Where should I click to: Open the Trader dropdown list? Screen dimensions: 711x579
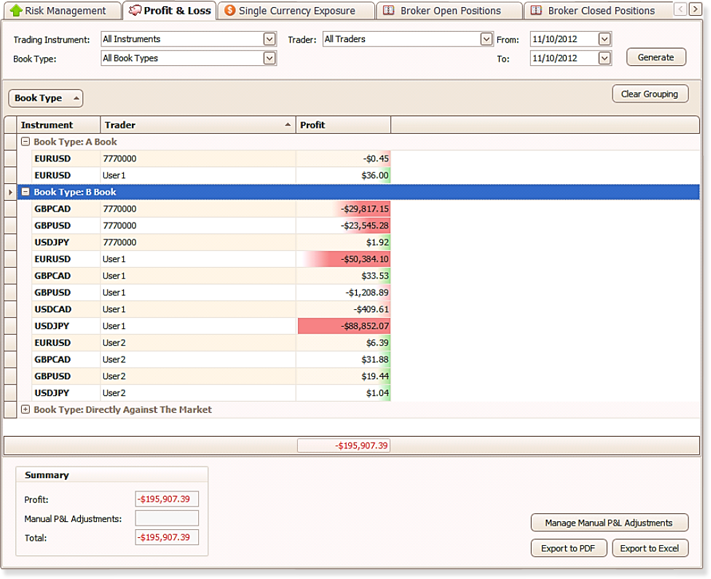point(486,39)
